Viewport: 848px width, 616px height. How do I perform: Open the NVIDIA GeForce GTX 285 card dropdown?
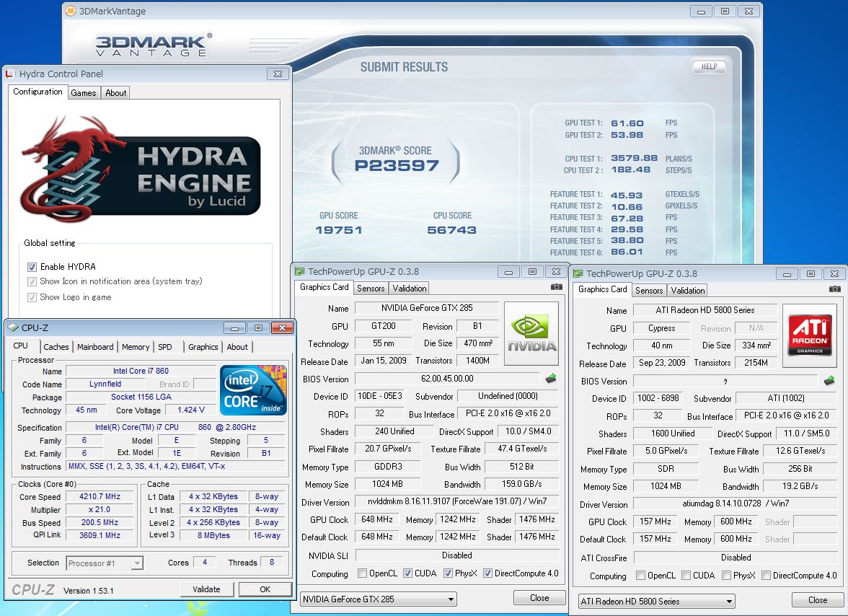[379, 599]
